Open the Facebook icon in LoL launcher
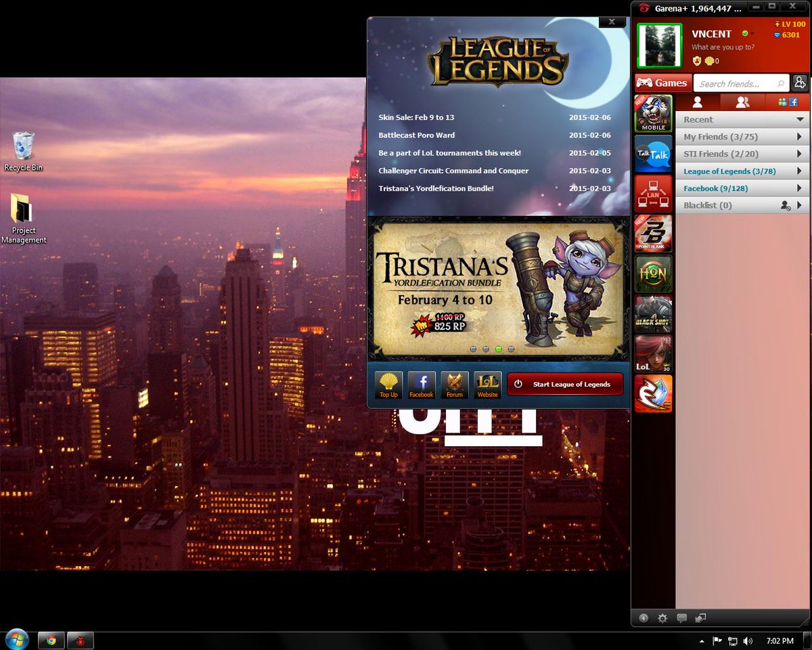This screenshot has height=650, width=812. point(421,385)
